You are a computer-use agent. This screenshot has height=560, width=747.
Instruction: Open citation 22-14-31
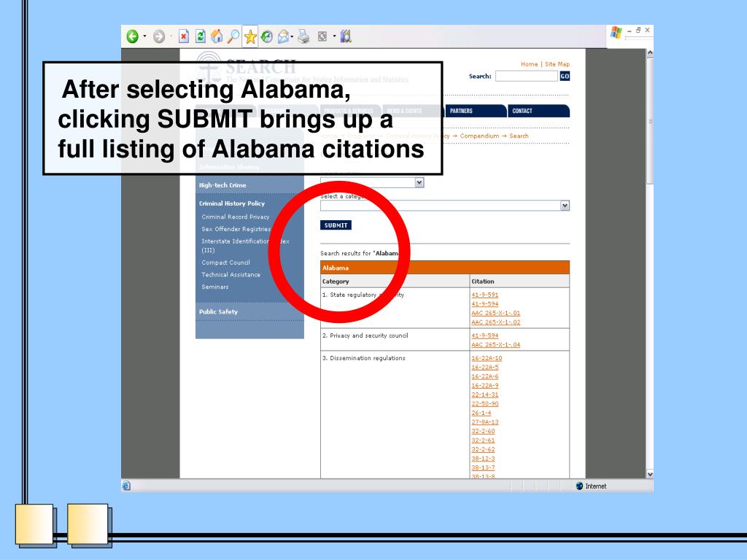485,394
